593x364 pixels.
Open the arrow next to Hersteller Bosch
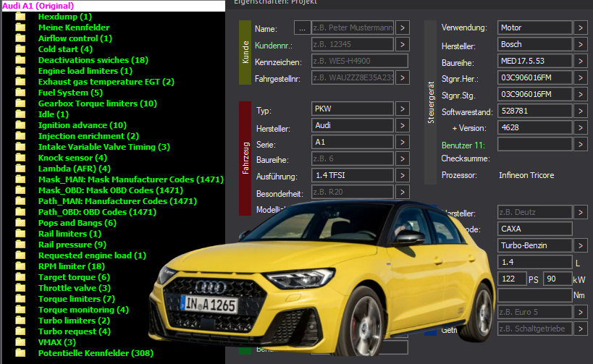click(x=581, y=44)
